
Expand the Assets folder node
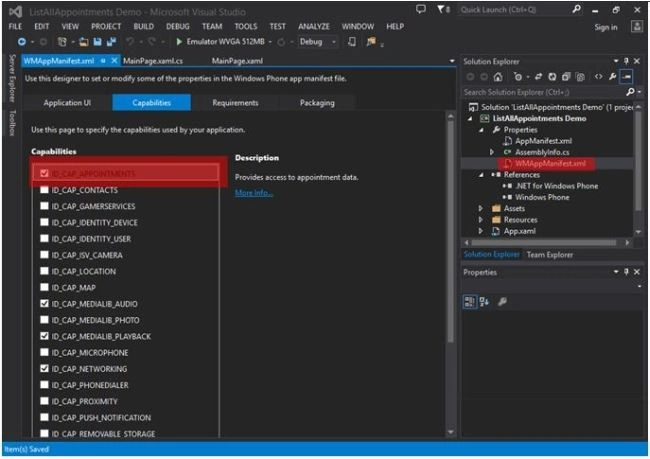click(x=480, y=208)
